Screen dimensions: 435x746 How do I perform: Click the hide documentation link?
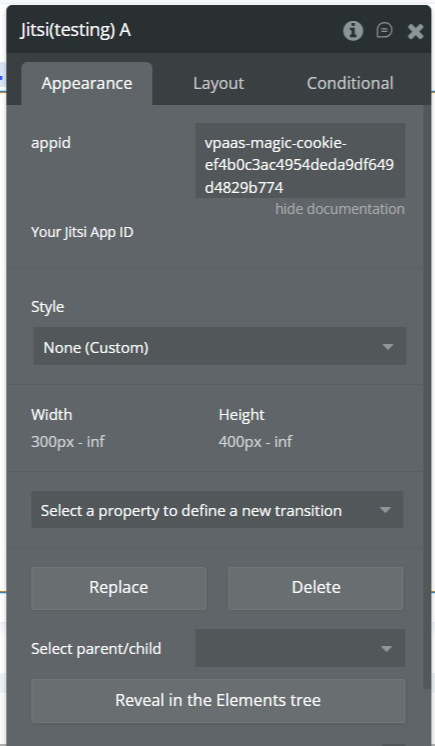click(x=340, y=209)
